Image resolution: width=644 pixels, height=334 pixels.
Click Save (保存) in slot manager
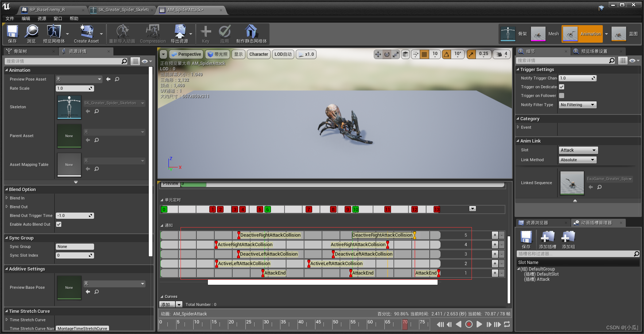pos(526,240)
